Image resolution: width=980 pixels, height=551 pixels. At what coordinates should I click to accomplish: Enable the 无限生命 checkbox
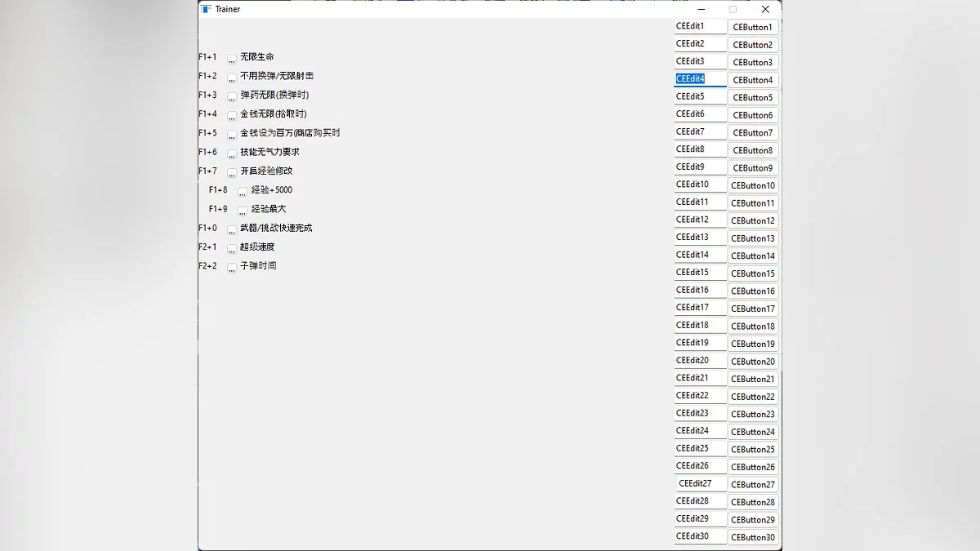(x=232, y=58)
